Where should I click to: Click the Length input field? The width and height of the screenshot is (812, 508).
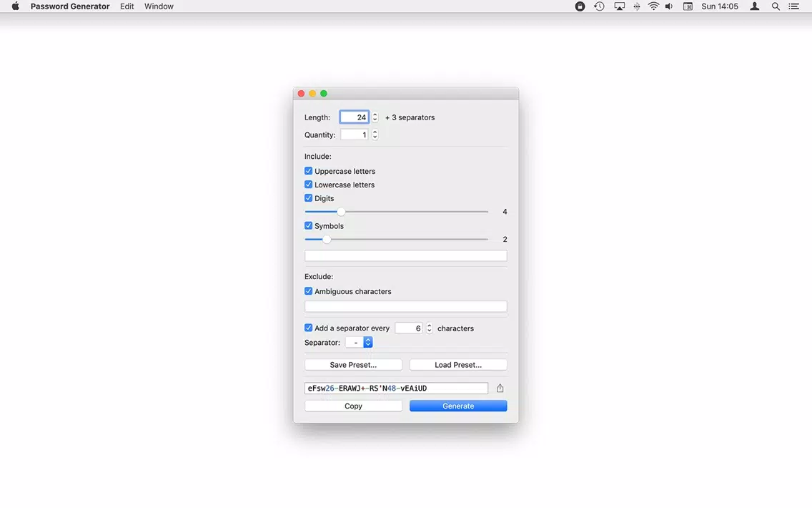pos(355,117)
